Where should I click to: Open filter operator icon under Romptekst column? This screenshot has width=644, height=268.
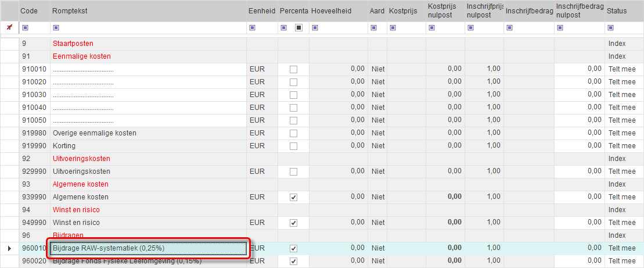(x=56, y=27)
